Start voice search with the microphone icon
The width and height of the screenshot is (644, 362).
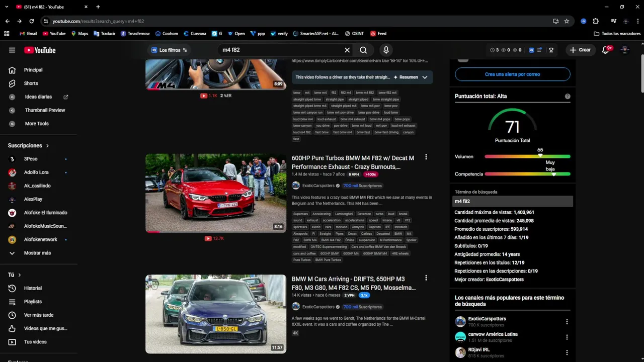click(x=386, y=50)
